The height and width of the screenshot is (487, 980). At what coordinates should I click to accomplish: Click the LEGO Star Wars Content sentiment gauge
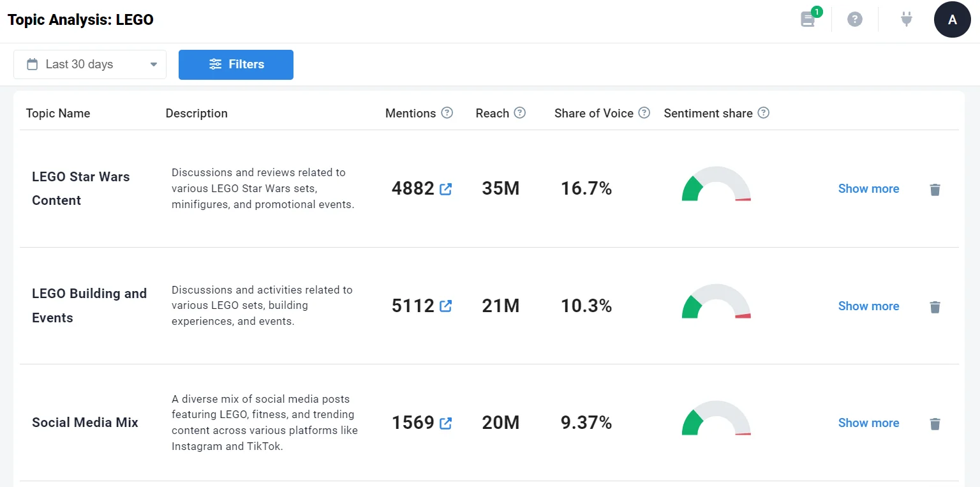click(716, 184)
